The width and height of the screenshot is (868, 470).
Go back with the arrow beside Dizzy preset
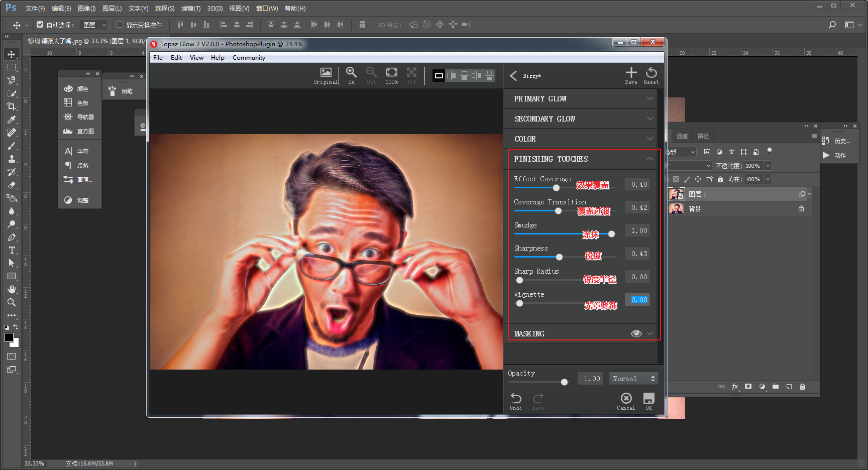513,76
